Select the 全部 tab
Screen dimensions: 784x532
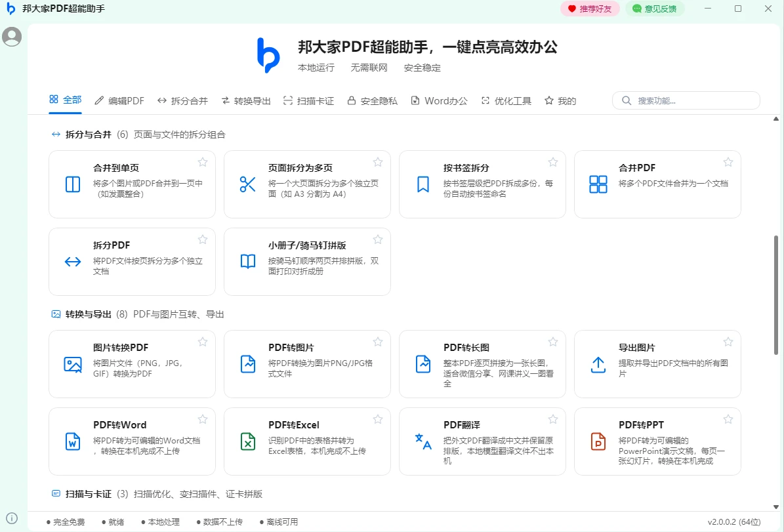tap(66, 100)
